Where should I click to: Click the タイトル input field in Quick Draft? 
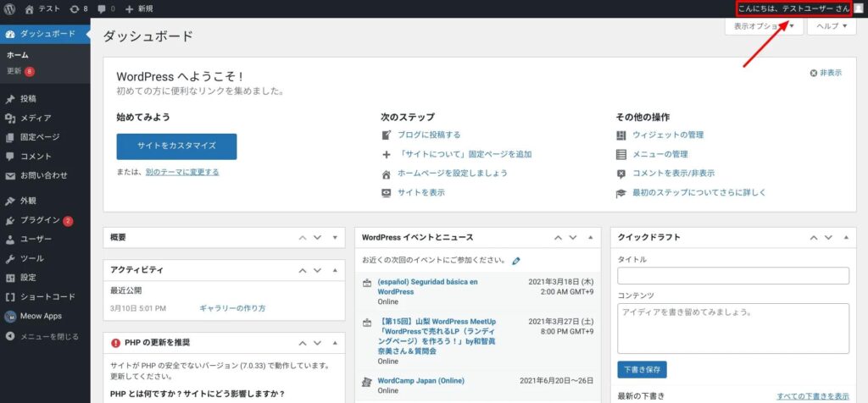pos(733,276)
